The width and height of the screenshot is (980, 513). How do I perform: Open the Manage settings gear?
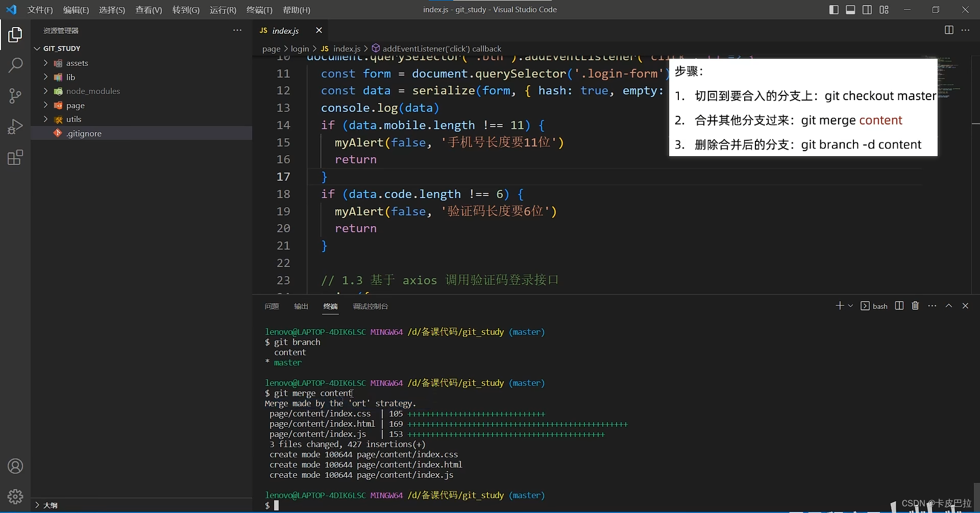[x=15, y=496]
